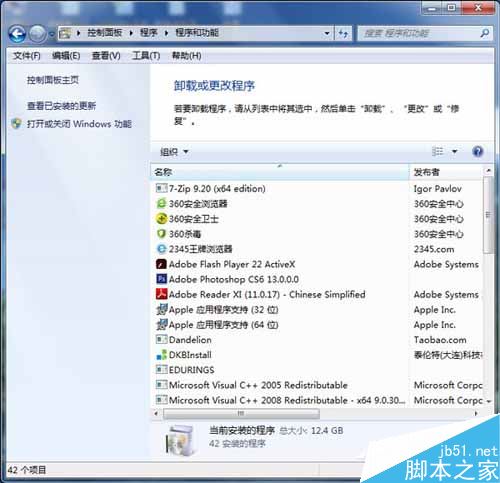Click the Apple 应用程序支持 (64 位) icon
The image size is (500, 483).
click(162, 324)
